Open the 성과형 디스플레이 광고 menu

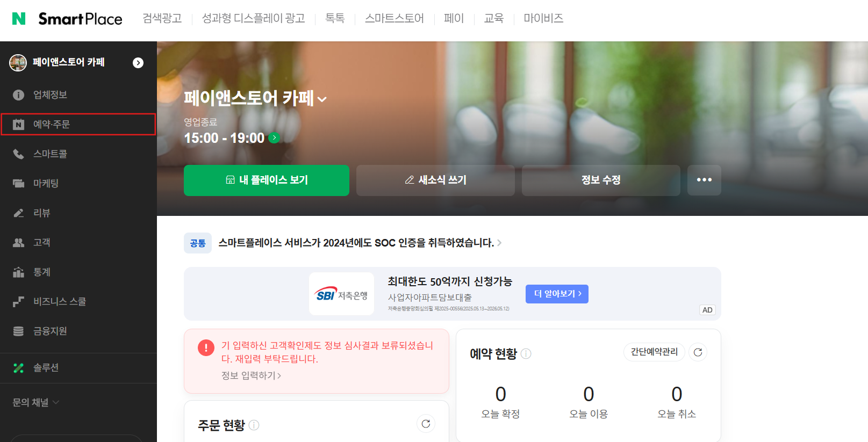point(253,18)
